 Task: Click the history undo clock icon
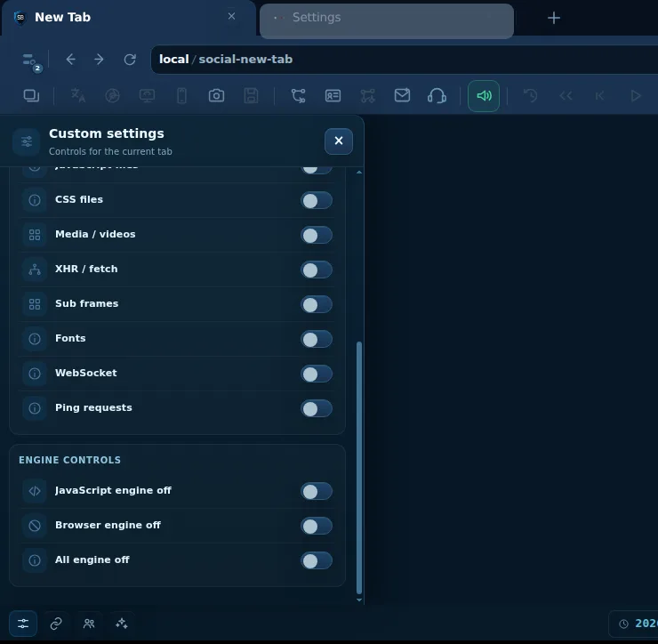[531, 96]
